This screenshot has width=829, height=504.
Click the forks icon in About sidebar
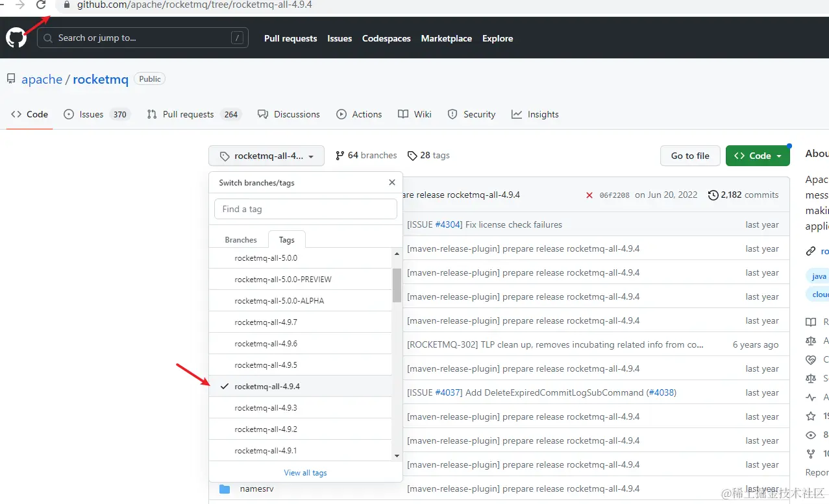pos(810,453)
